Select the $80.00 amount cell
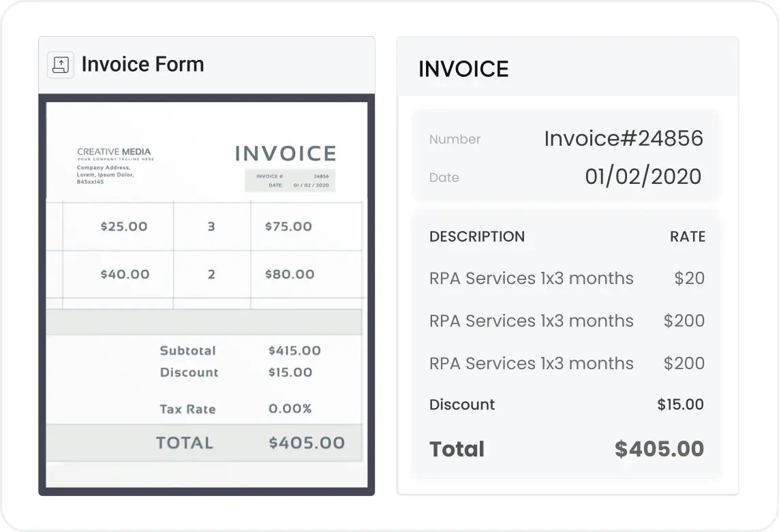Image resolution: width=779 pixels, height=532 pixels. click(290, 275)
